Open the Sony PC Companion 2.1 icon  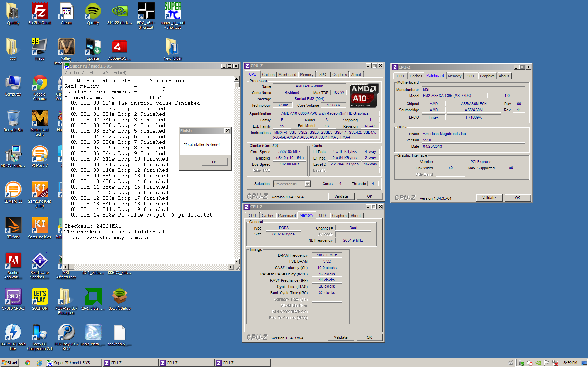40,338
